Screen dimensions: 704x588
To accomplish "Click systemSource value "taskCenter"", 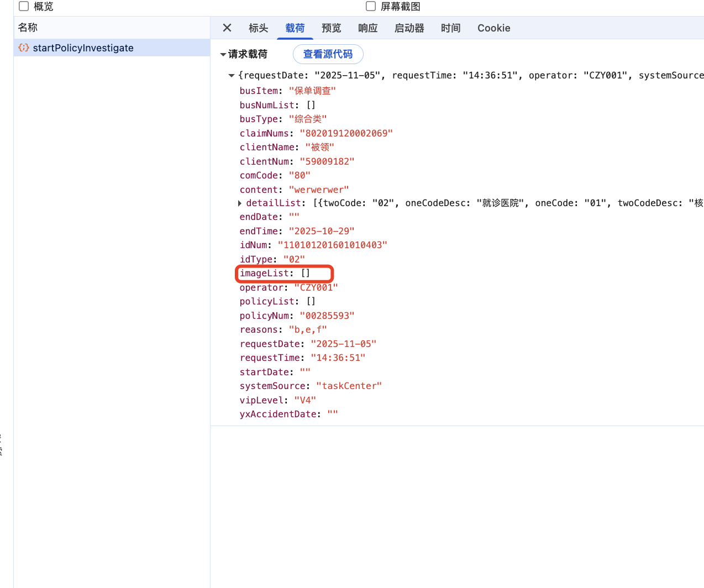I will [x=349, y=386].
